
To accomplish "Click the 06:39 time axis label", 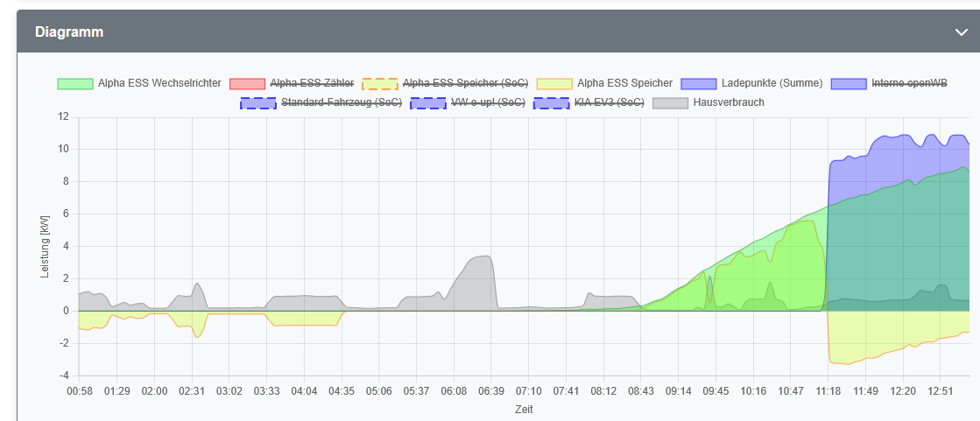I will tap(490, 391).
